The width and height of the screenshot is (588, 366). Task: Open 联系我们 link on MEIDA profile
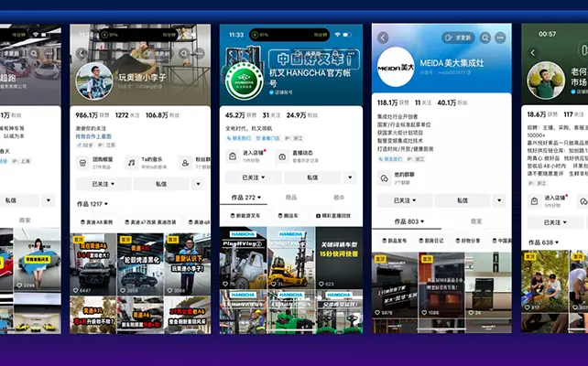pos(390,159)
